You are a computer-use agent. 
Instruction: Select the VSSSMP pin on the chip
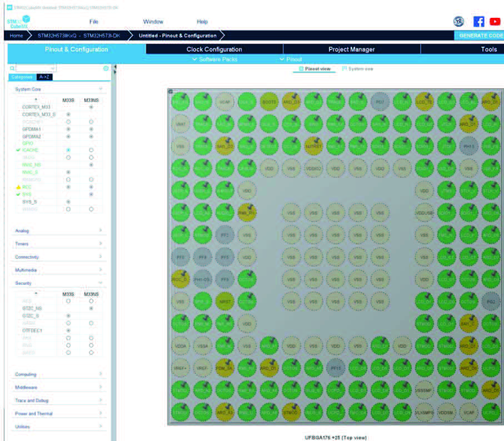click(425, 390)
